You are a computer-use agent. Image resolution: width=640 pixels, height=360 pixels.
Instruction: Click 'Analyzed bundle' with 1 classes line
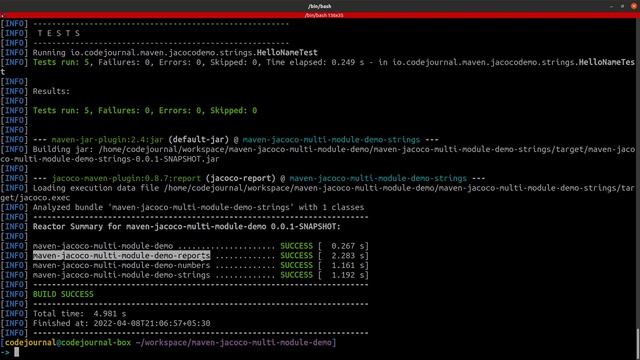coord(198,207)
